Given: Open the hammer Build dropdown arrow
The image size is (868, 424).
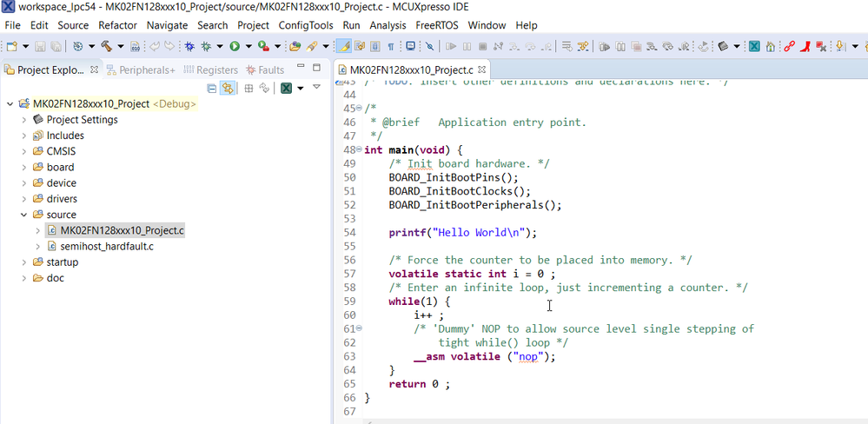Looking at the screenshot, I should tap(121, 47).
